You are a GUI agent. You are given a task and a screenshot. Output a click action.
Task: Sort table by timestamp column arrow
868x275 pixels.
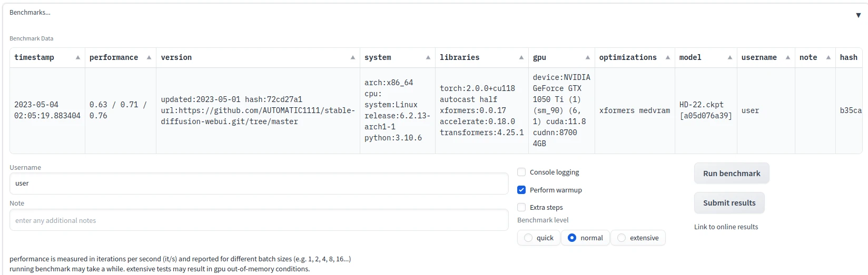[78, 58]
